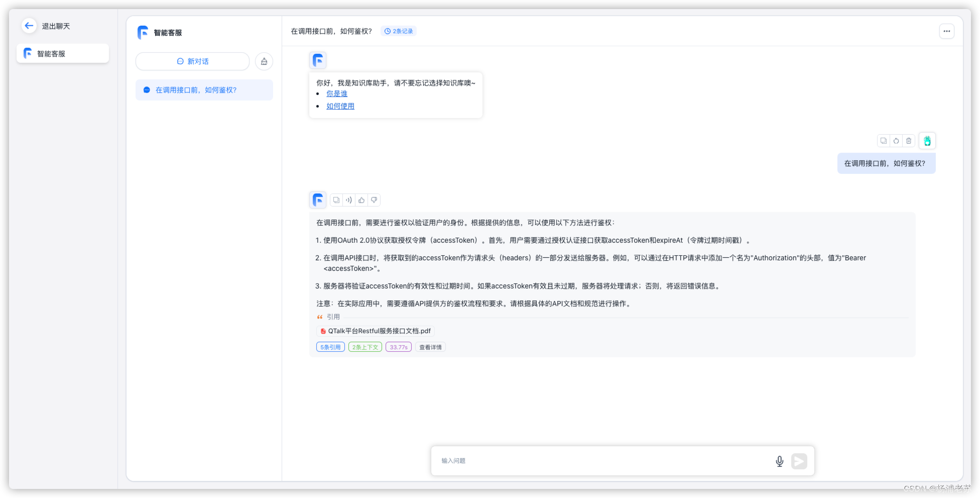This screenshot has height=498, width=980.
Task: Click the 33.77s response time badge
Action: coord(398,347)
